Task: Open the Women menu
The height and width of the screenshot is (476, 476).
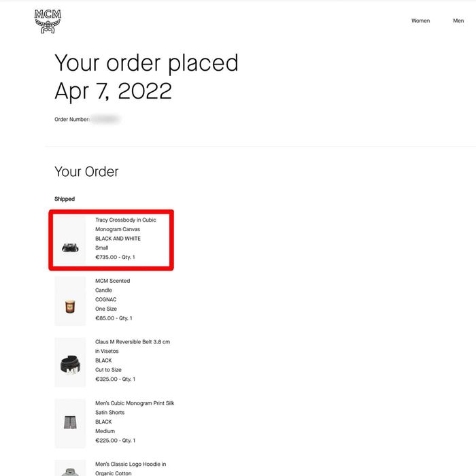Action: [420, 21]
